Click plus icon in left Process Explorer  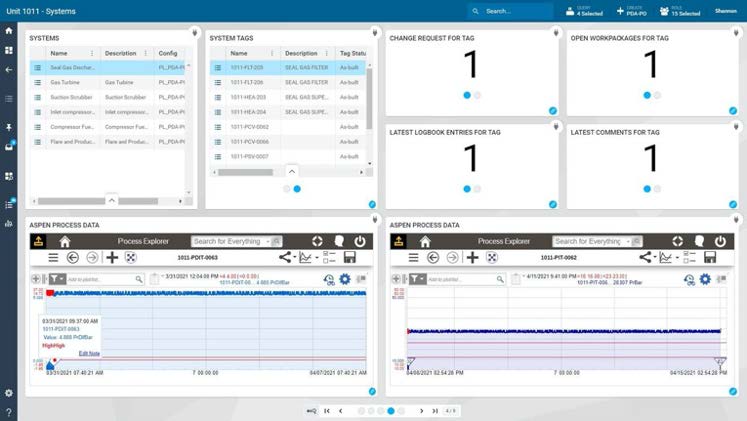(x=112, y=258)
